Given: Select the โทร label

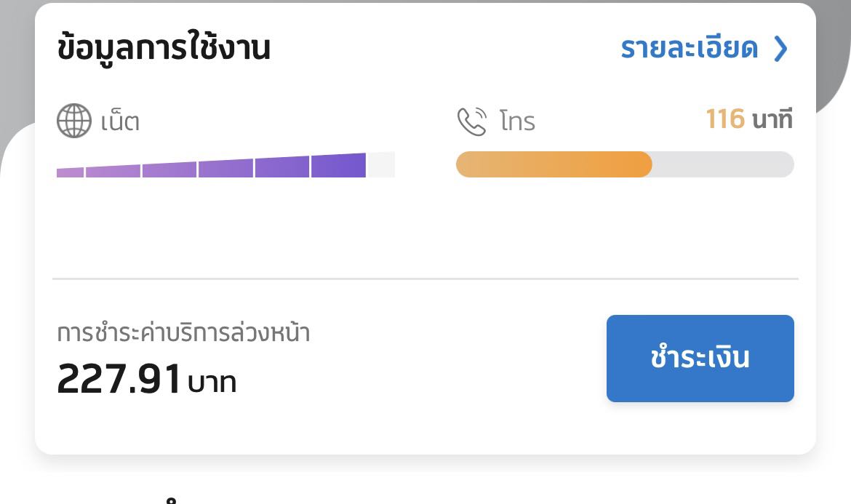Looking at the screenshot, I should coord(517,121).
